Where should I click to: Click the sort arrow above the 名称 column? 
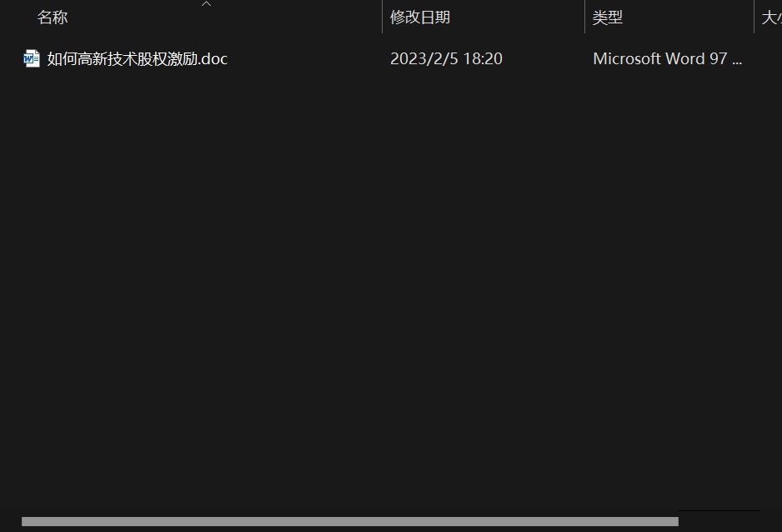pos(206,4)
